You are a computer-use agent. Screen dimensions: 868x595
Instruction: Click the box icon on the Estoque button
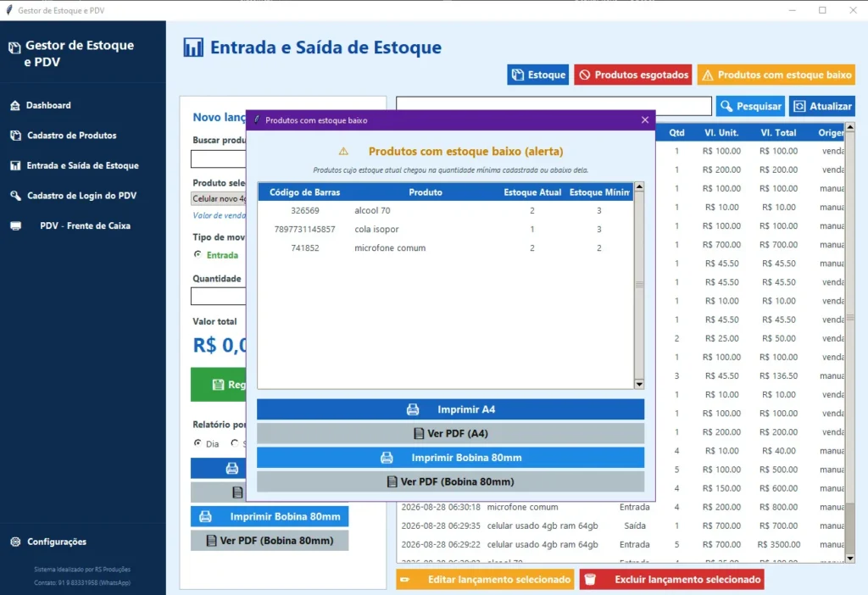pyautogui.click(x=518, y=75)
